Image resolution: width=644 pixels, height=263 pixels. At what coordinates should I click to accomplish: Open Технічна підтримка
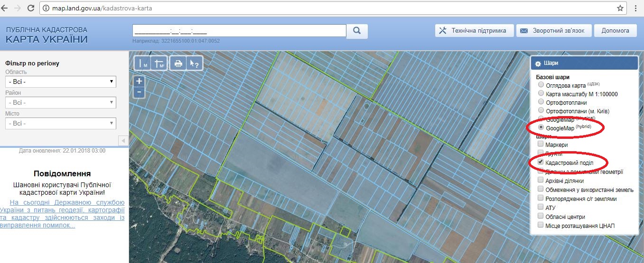click(x=474, y=31)
